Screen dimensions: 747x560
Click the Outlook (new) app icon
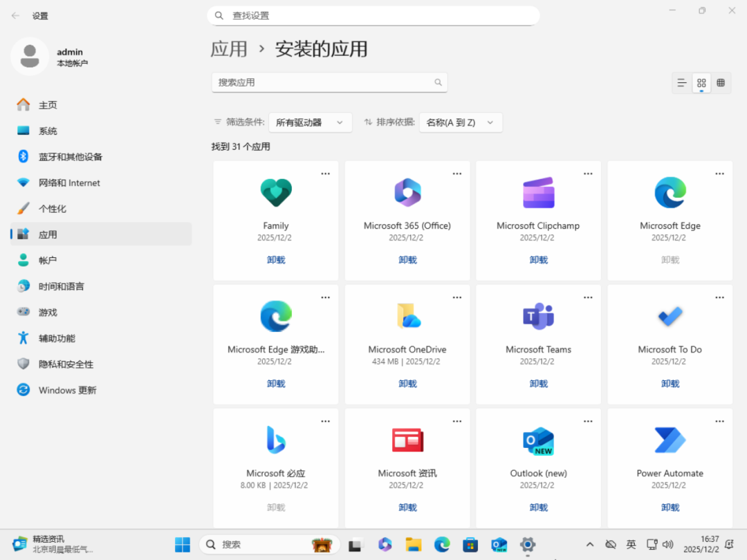pyautogui.click(x=538, y=441)
